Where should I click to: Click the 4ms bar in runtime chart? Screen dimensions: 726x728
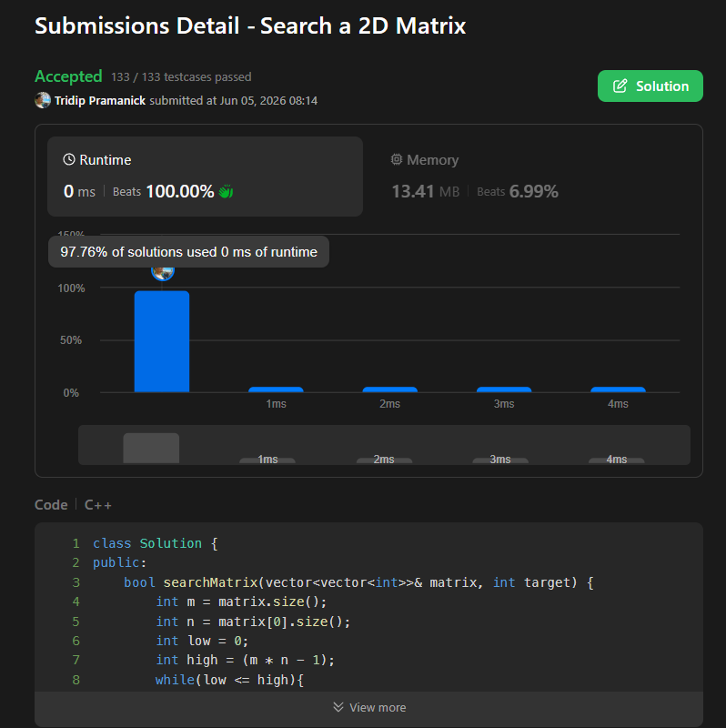click(618, 389)
